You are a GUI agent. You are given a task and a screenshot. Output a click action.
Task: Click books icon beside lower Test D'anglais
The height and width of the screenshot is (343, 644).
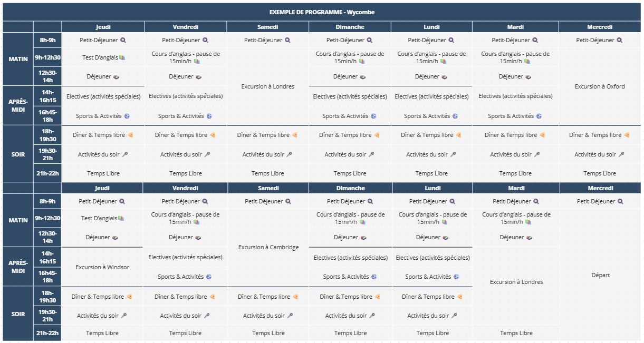[x=121, y=218]
